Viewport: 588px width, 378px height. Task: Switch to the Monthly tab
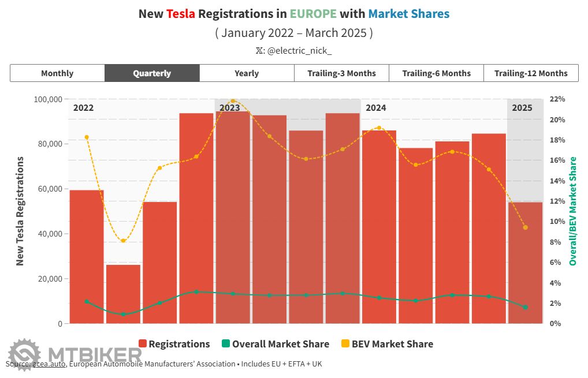click(x=57, y=73)
